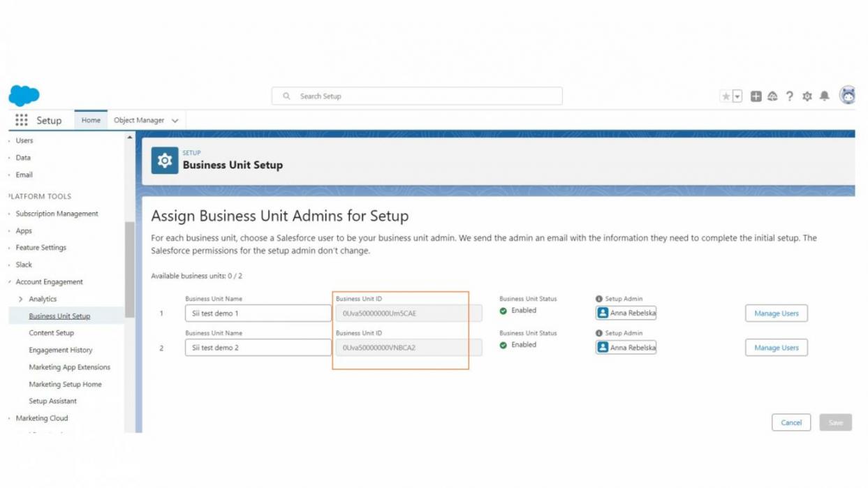Open the Global Actions plus icon

[x=756, y=96]
